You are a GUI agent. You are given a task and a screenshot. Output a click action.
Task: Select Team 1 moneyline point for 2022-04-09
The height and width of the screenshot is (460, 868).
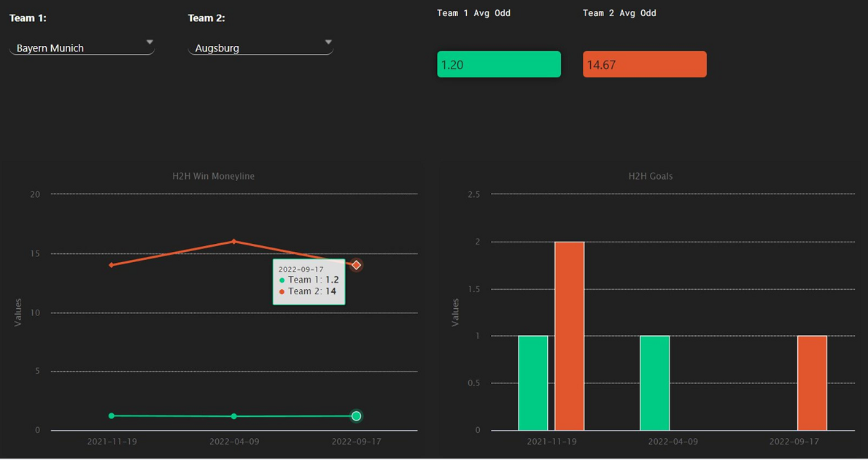coord(233,416)
